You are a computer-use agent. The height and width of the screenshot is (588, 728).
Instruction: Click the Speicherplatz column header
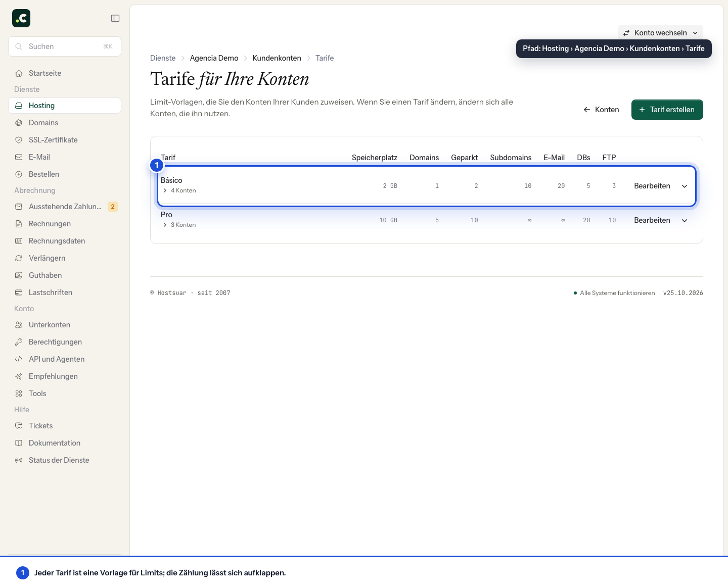pyautogui.click(x=375, y=158)
